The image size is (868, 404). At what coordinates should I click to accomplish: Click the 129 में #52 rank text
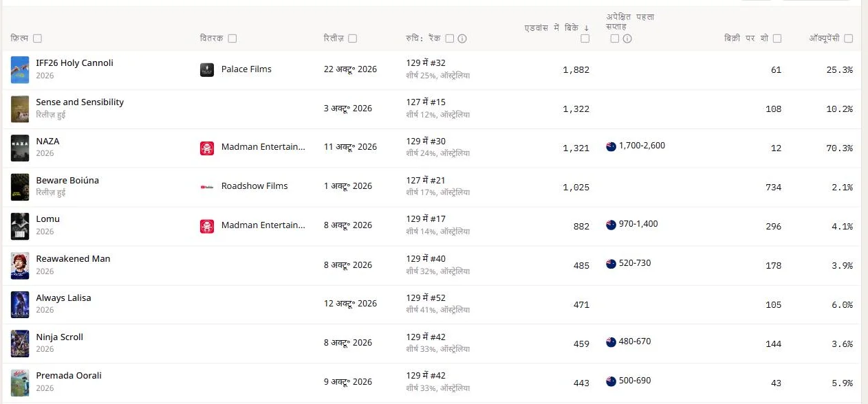point(426,298)
